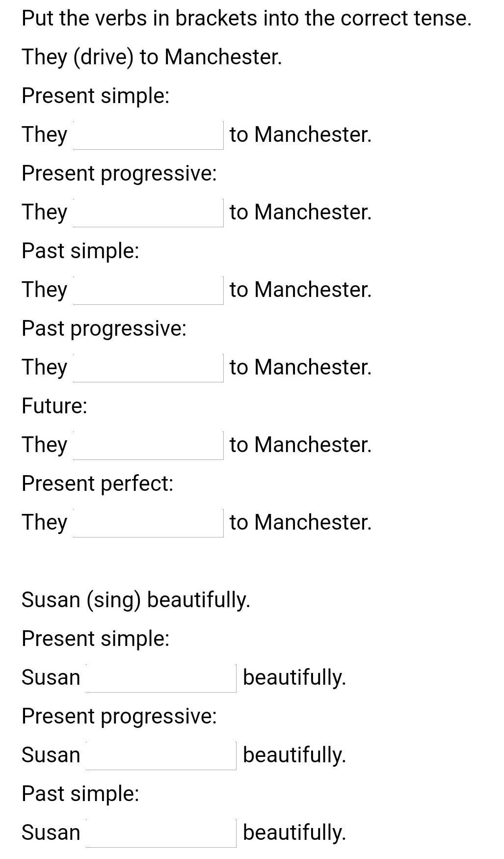
Task: Click the 'Past simple:' label in the drive exercise
Action: (x=80, y=251)
